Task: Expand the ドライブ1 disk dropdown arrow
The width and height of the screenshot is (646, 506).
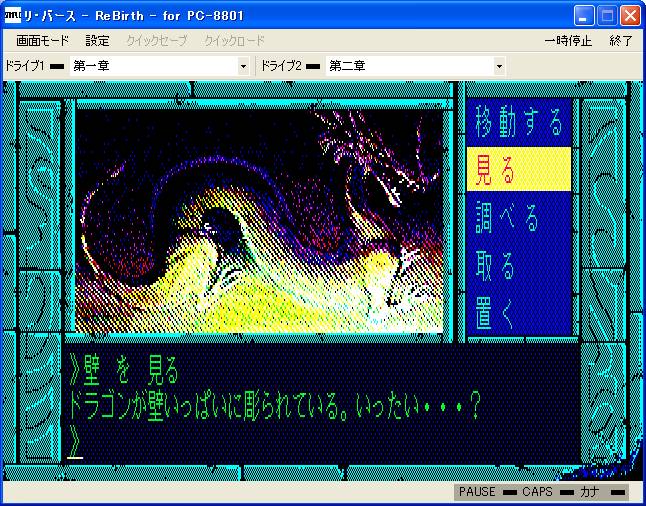Action: [243, 66]
